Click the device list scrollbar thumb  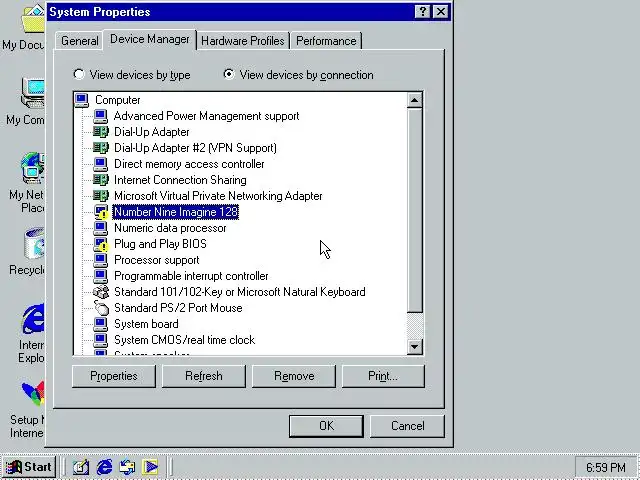click(x=415, y=211)
